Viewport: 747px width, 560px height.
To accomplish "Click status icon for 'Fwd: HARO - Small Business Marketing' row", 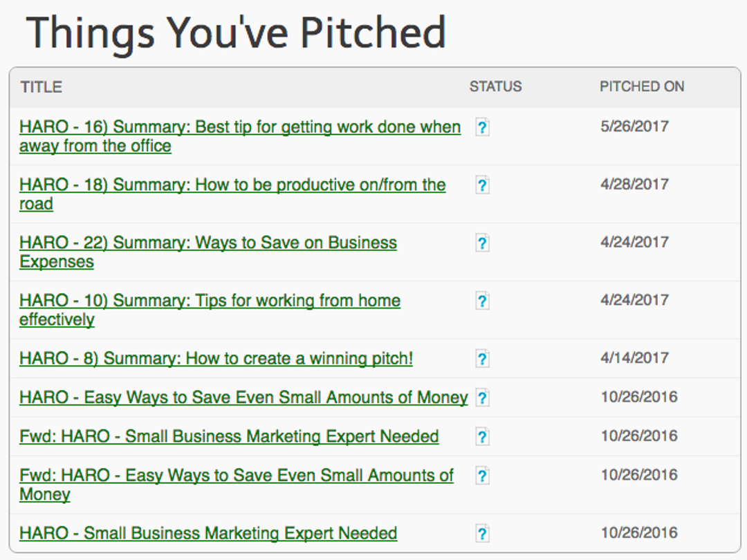I will [482, 437].
